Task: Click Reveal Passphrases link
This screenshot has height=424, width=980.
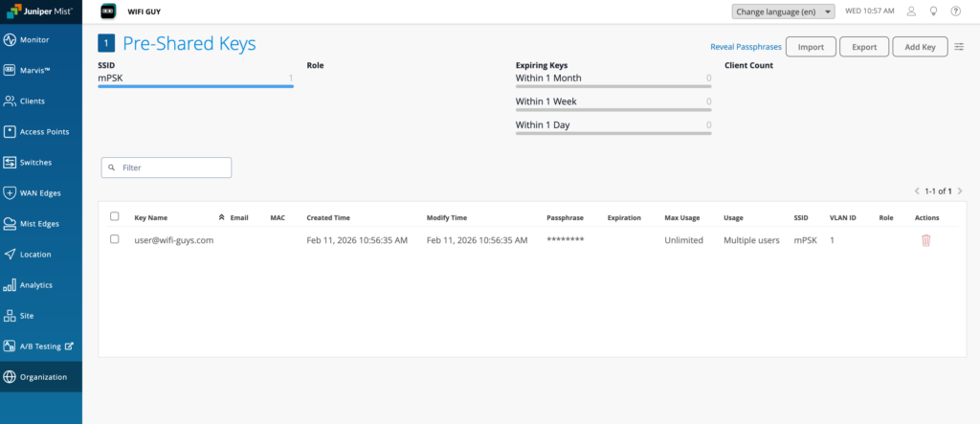Action: click(746, 47)
